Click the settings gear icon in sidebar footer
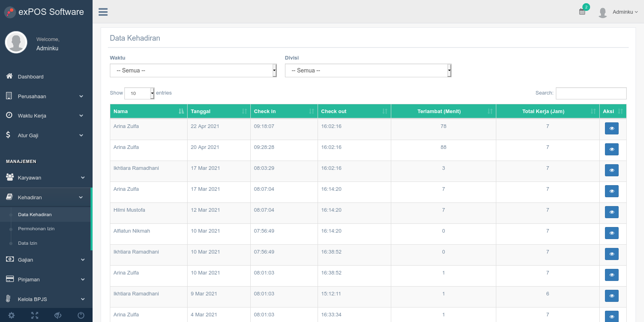644x322 pixels. click(12, 315)
